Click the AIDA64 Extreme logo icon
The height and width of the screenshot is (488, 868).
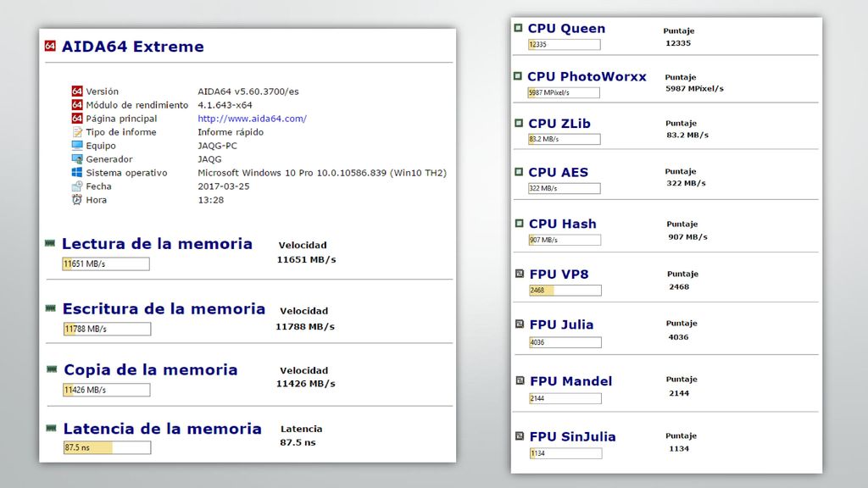point(50,46)
